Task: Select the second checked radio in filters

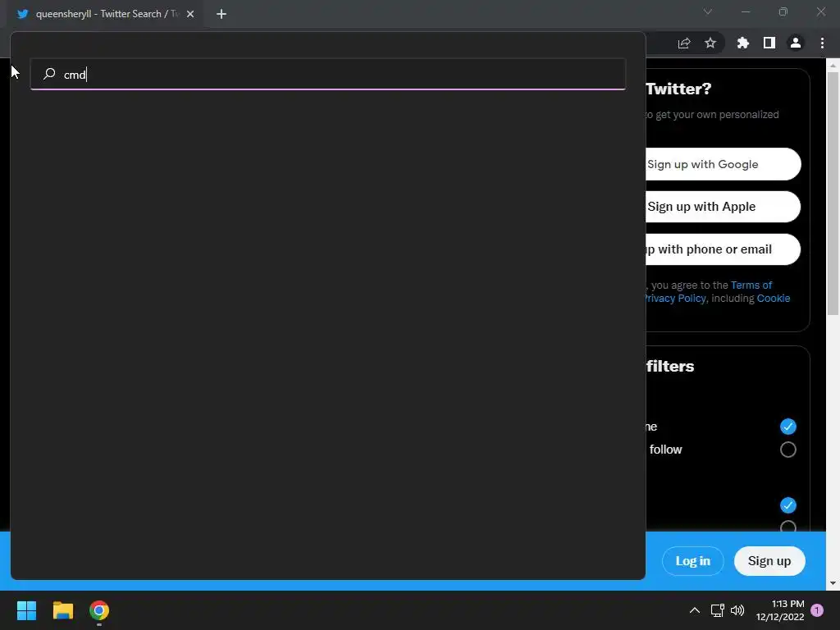Action: pos(788,505)
